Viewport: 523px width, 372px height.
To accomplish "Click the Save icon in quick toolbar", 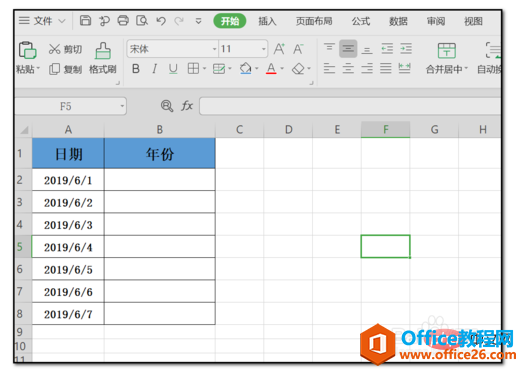I will (x=85, y=21).
